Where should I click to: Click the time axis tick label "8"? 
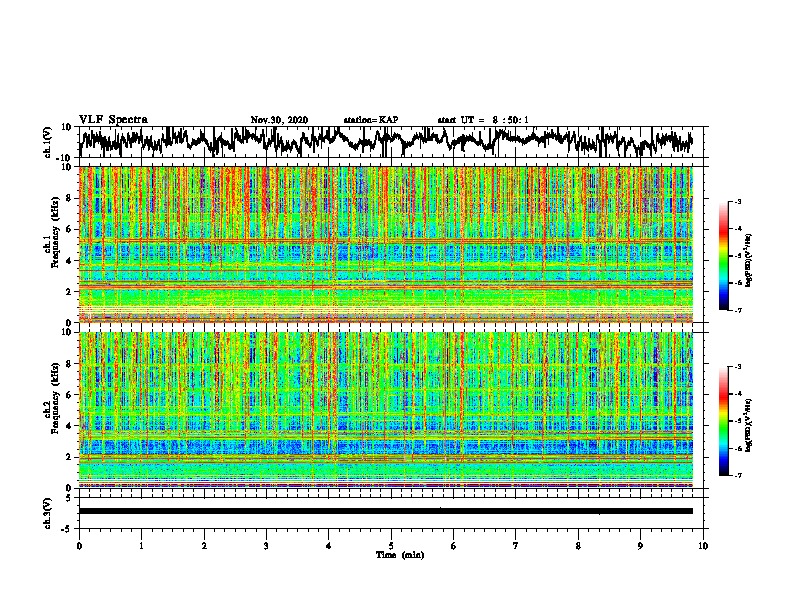click(578, 546)
